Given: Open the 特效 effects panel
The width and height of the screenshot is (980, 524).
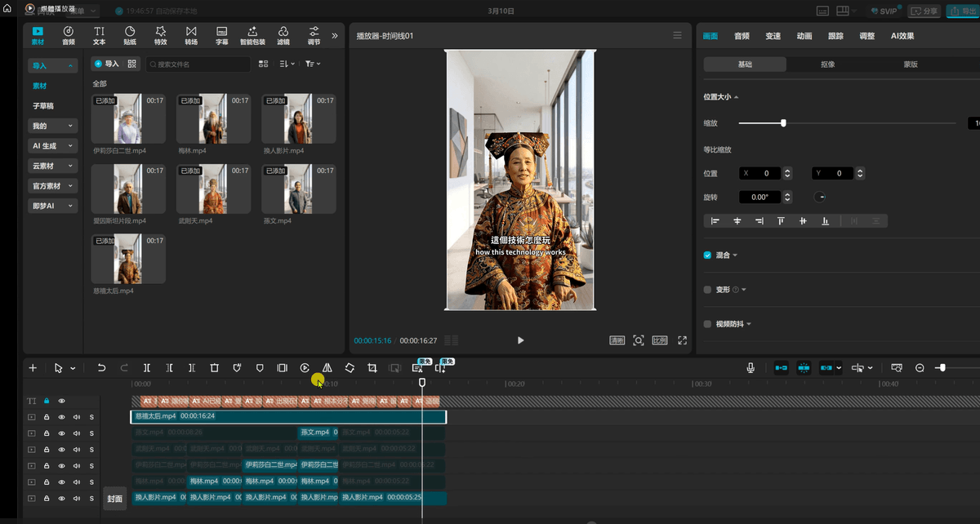Looking at the screenshot, I should point(161,35).
